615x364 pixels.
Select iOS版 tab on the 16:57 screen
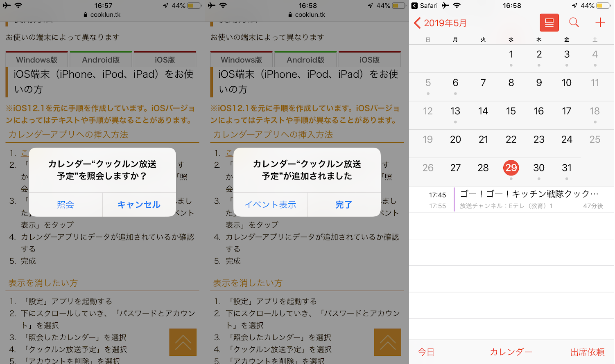[165, 59]
